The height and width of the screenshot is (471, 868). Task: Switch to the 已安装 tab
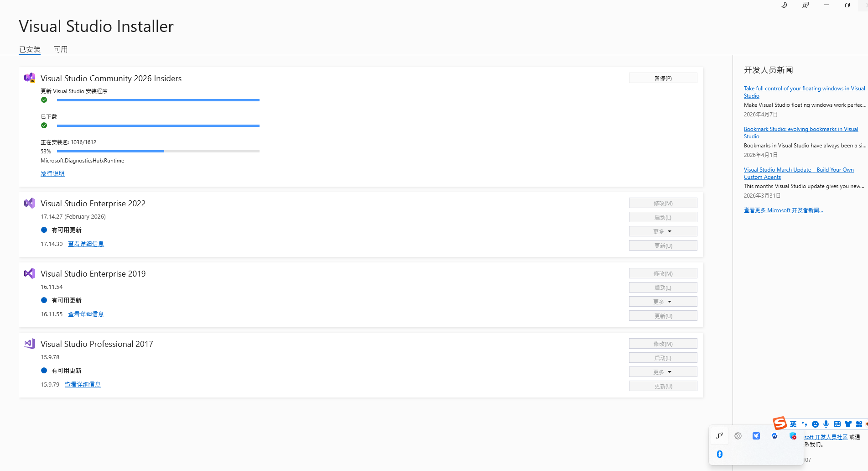pos(30,49)
